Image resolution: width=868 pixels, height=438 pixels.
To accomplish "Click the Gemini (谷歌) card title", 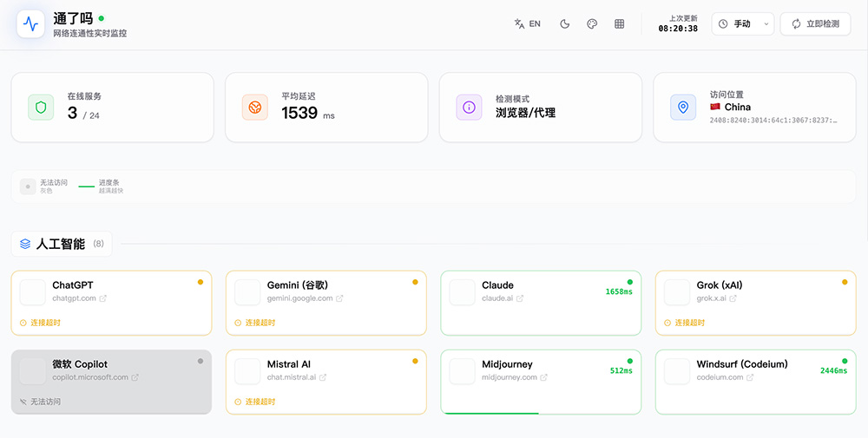I will (298, 285).
